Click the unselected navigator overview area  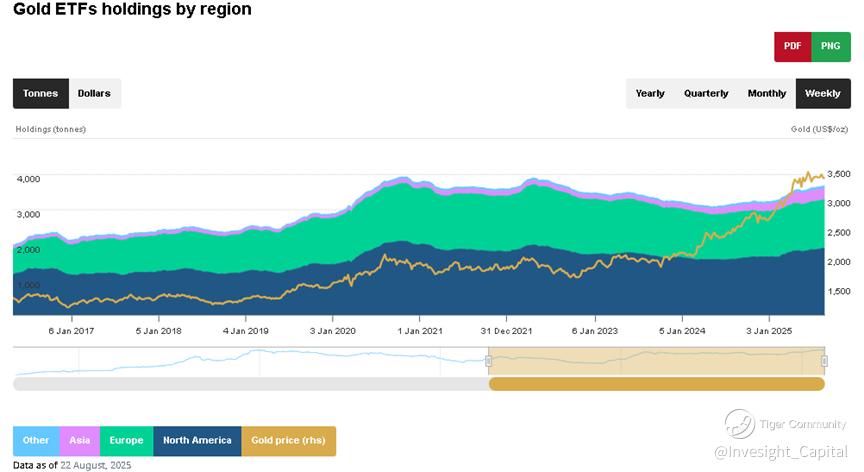coord(250,360)
